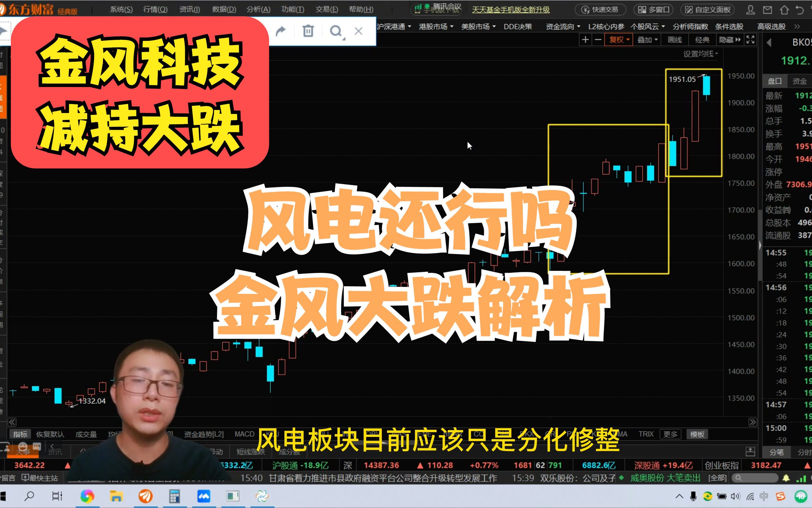Image resolution: width=812 pixels, height=508 pixels.
Task: Switch to 资金 tab in side panel
Action: tap(799, 81)
